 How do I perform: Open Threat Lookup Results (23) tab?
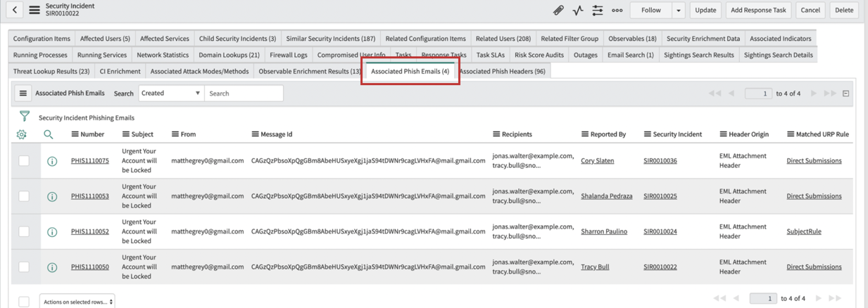tap(51, 71)
